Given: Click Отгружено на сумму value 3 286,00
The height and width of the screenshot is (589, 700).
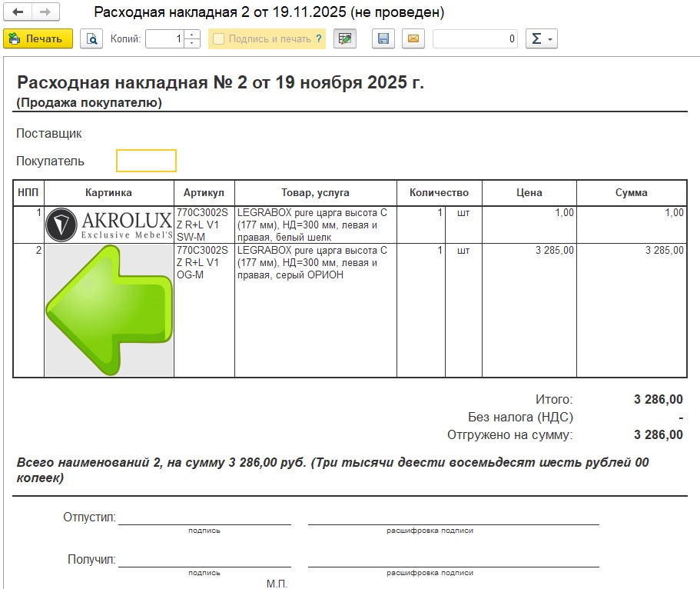Looking at the screenshot, I should [659, 434].
